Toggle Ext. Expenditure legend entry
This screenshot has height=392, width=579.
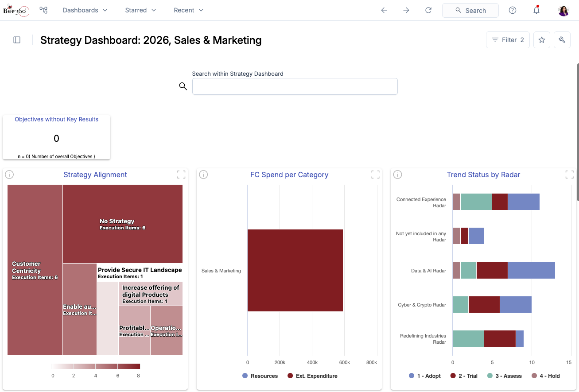(x=312, y=376)
